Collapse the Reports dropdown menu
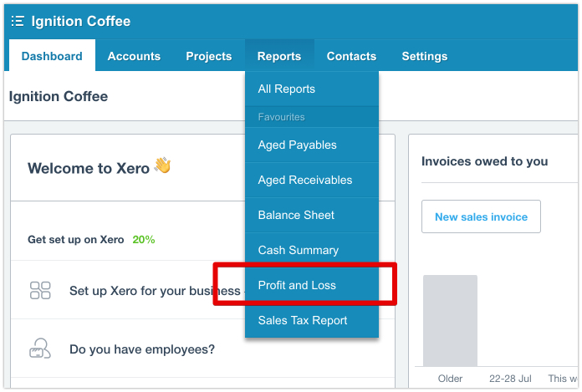The image size is (582, 392). [x=279, y=56]
